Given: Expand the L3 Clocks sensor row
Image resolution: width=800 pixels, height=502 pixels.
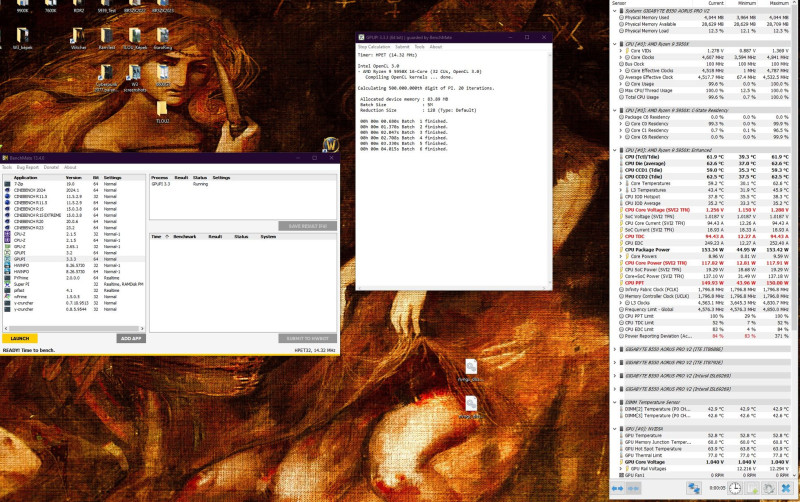Looking at the screenshot, I should 621,303.
